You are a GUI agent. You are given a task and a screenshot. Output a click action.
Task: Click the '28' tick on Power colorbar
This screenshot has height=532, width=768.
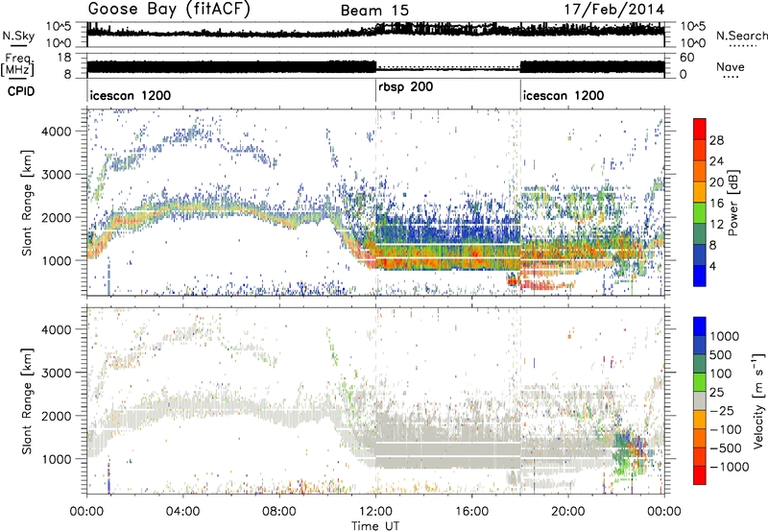(716, 140)
